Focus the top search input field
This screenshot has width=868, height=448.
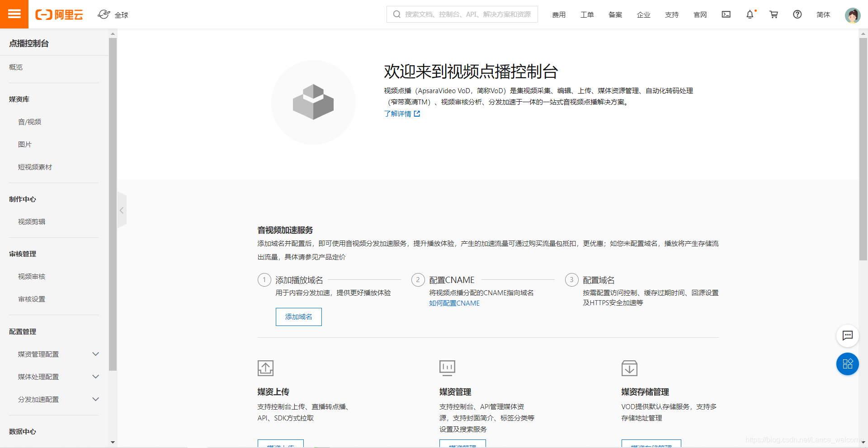tap(462, 14)
